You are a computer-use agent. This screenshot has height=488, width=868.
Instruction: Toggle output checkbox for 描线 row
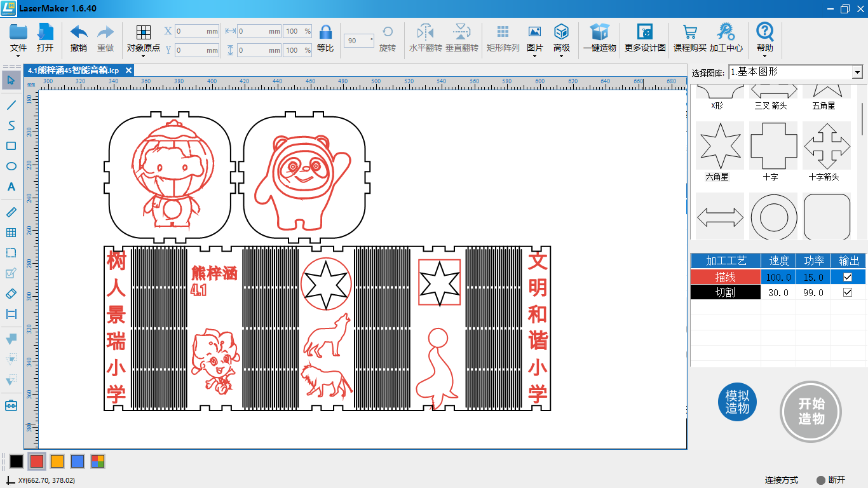click(847, 277)
